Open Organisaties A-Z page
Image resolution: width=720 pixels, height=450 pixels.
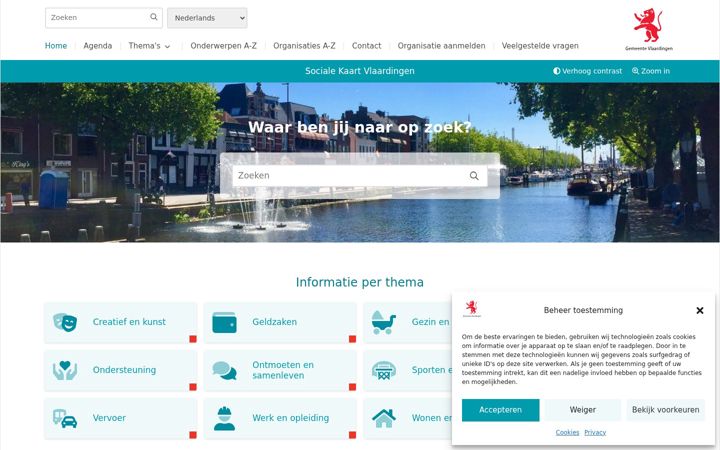(x=304, y=46)
